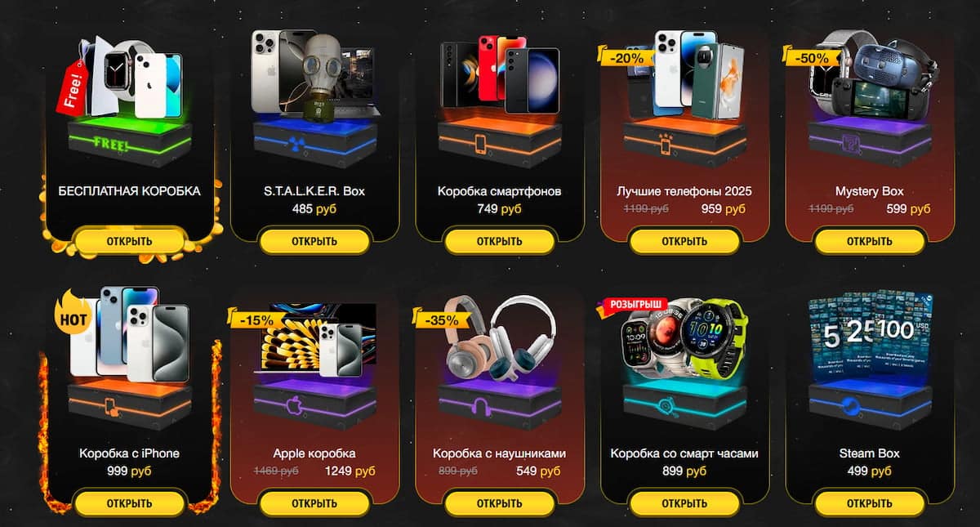Image resolution: width=980 pixels, height=527 pixels.
Task: Click the HOT flame badge on iPhone box
Action: click(71, 317)
